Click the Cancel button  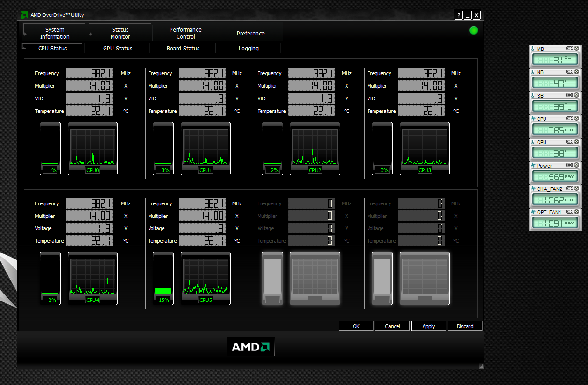[x=392, y=326]
